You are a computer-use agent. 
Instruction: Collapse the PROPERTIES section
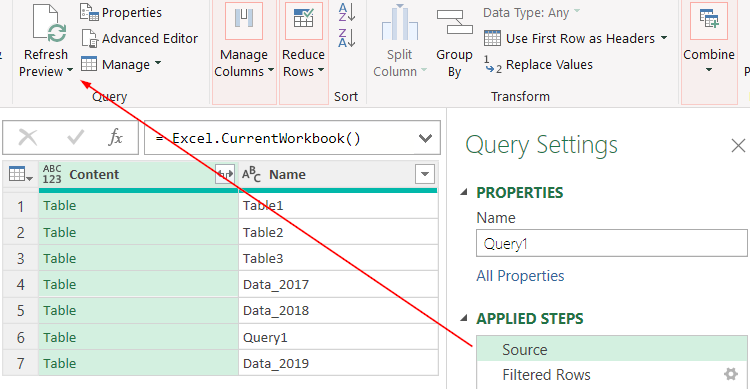(x=463, y=192)
